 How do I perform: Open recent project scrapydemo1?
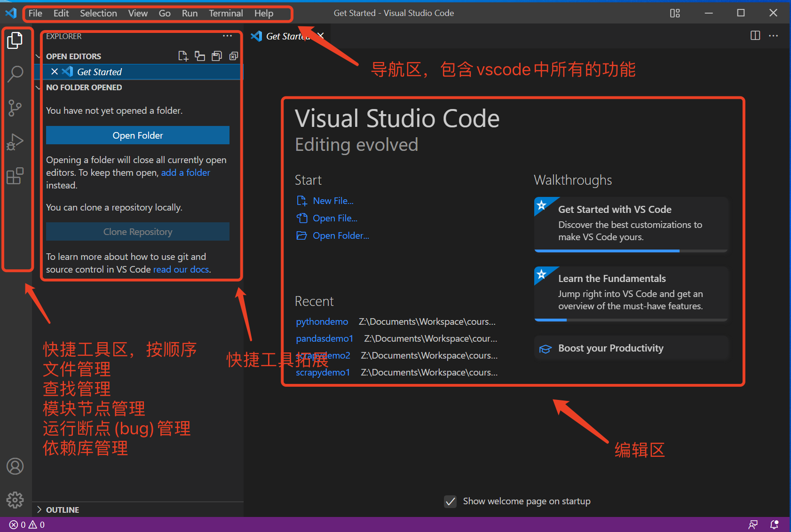coord(323,372)
